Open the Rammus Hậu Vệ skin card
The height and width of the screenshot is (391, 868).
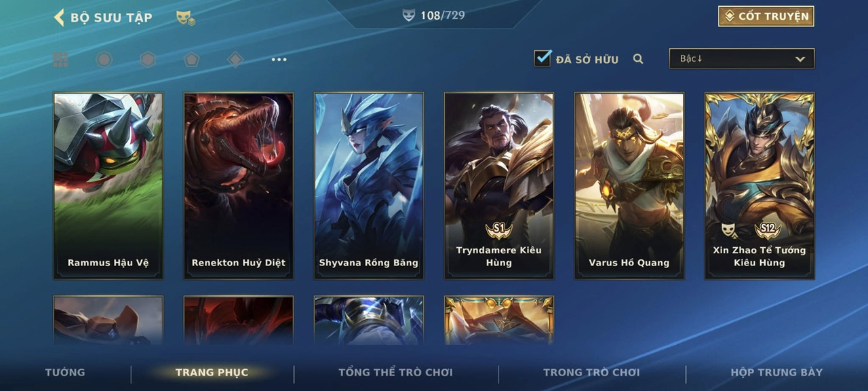108,186
